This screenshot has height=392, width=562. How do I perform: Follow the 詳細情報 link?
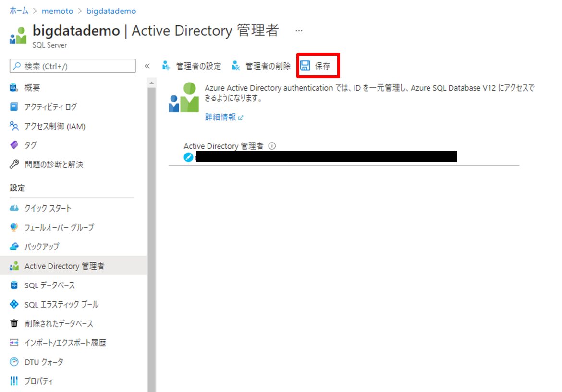[x=220, y=117]
